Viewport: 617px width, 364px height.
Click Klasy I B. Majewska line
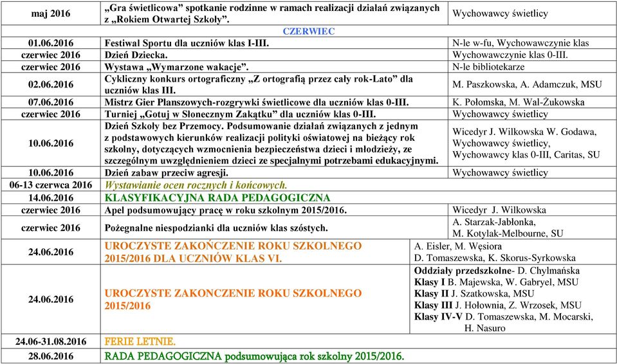pos(496,282)
